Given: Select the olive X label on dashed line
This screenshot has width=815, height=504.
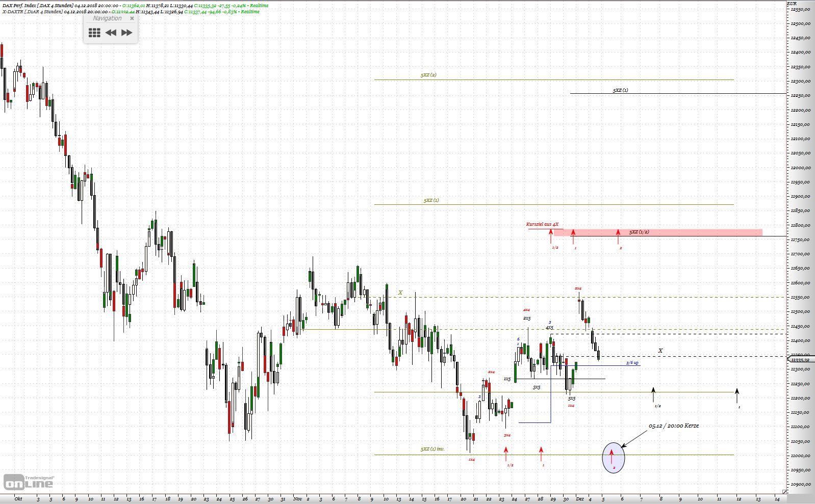Looking at the screenshot, I should [400, 293].
